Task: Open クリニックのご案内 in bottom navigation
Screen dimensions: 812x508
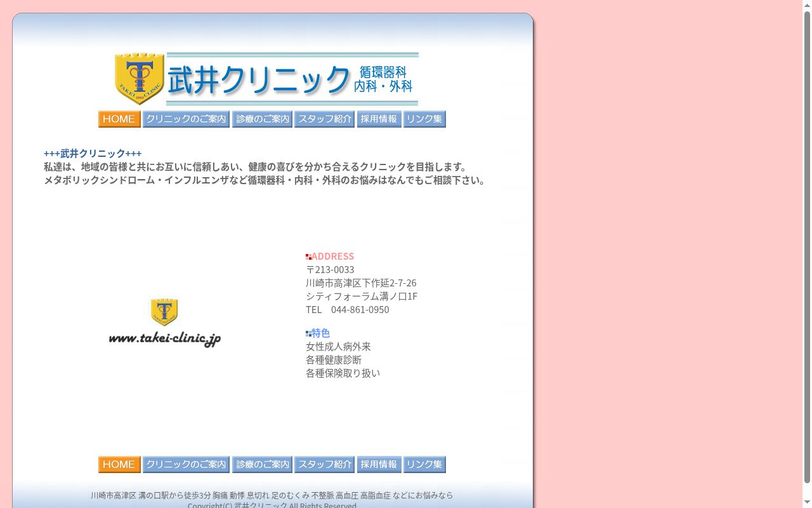Action: click(186, 465)
